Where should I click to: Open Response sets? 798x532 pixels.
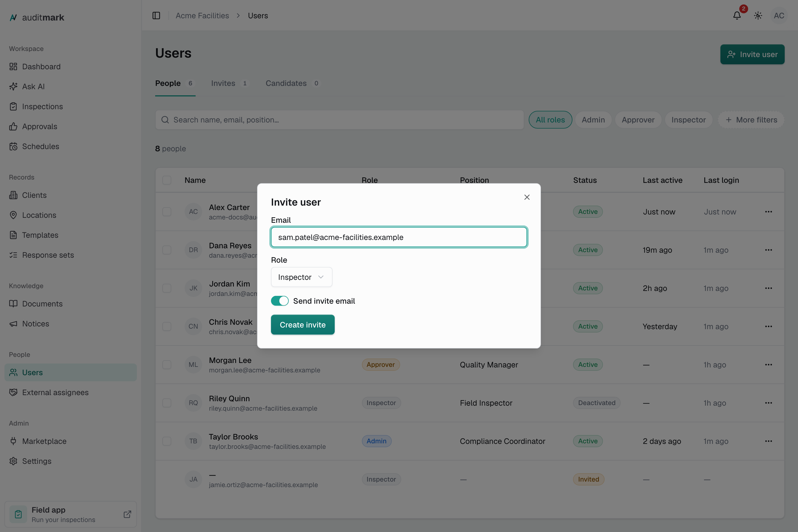[x=71, y=255]
